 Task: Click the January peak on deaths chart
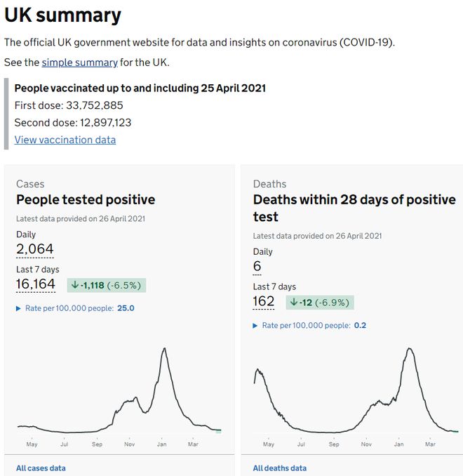point(409,349)
